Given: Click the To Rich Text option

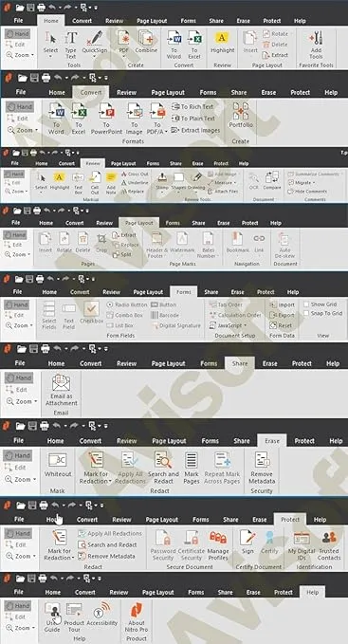Looking at the screenshot, I should [x=192, y=106].
